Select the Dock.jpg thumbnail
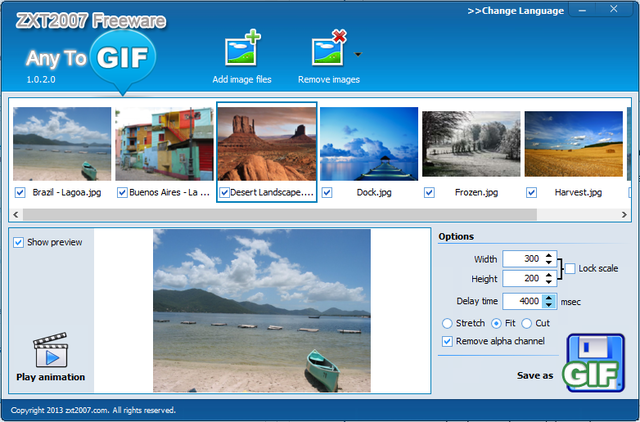 pos(369,144)
